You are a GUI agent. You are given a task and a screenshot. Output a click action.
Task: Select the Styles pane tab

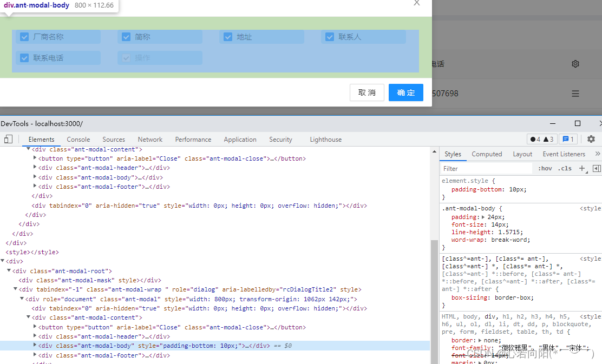coord(453,154)
